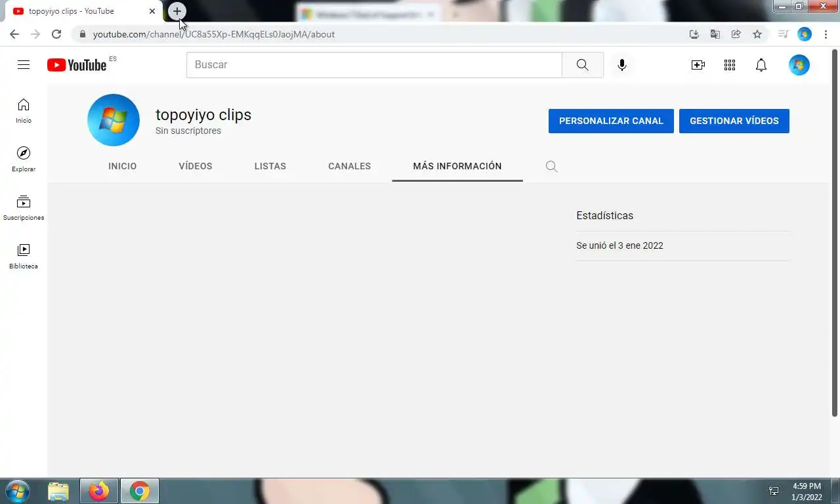This screenshot has height=504, width=840.
Task: Open the YouTube hamburger guide menu
Action: tap(24, 64)
